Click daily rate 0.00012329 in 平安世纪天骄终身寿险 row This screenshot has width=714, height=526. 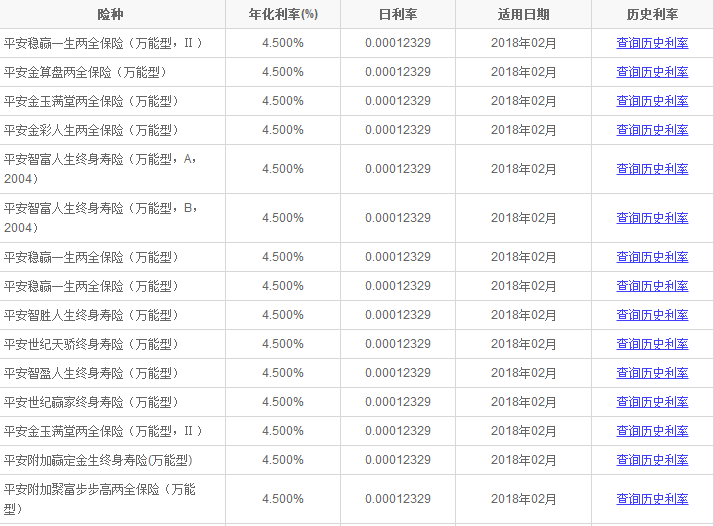pyautogui.click(x=398, y=344)
